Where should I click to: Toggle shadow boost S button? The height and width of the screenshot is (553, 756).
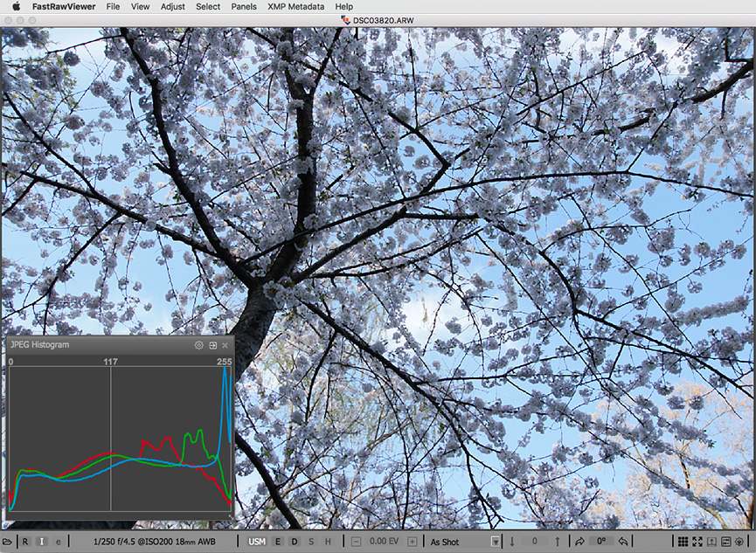coord(311,542)
